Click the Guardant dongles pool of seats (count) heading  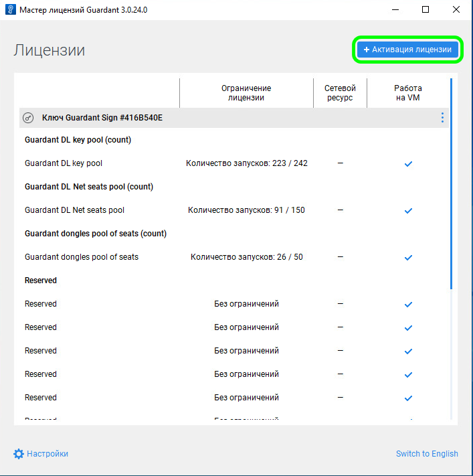point(96,234)
